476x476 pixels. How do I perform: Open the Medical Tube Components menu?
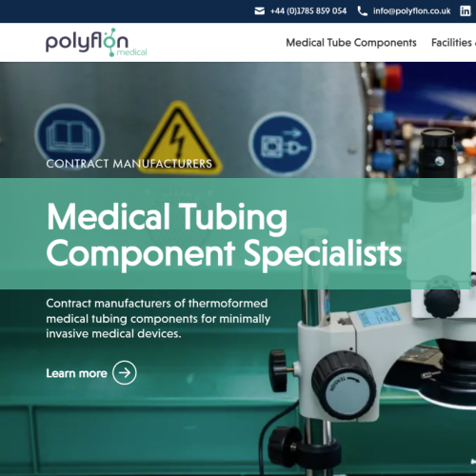point(351,43)
